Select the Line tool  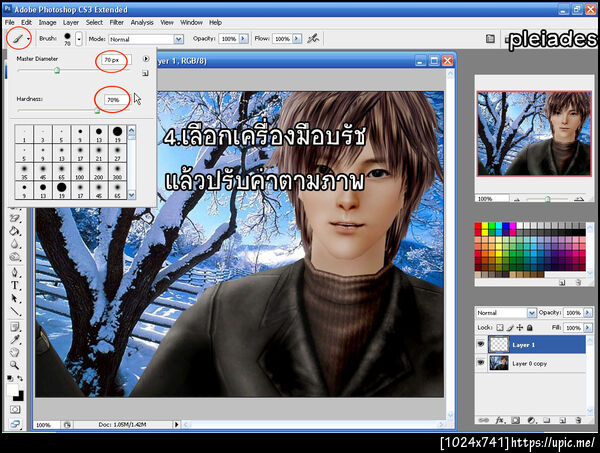coord(15,311)
